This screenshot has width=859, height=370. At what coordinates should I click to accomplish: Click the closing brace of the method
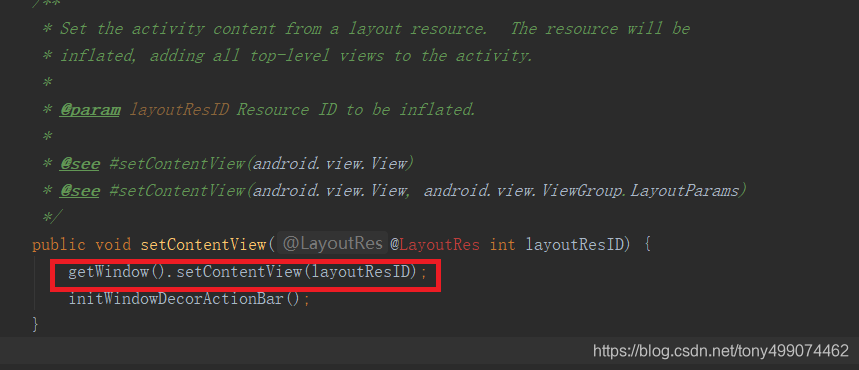[36, 325]
